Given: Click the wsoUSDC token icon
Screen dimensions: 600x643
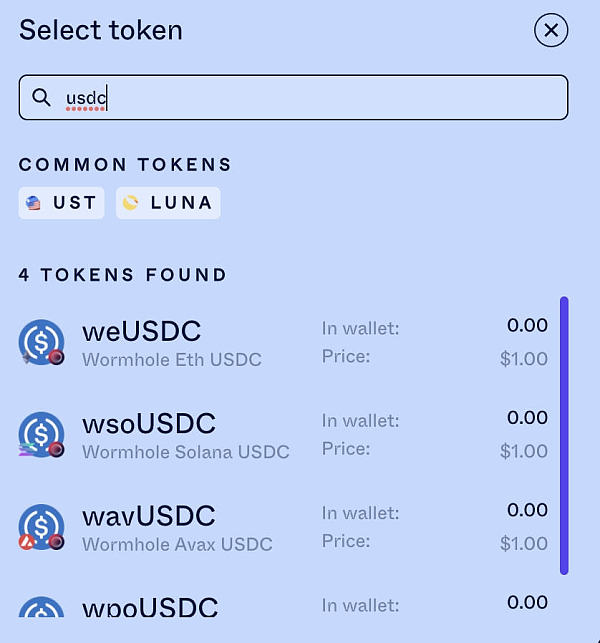Looking at the screenshot, I should (x=41, y=435).
